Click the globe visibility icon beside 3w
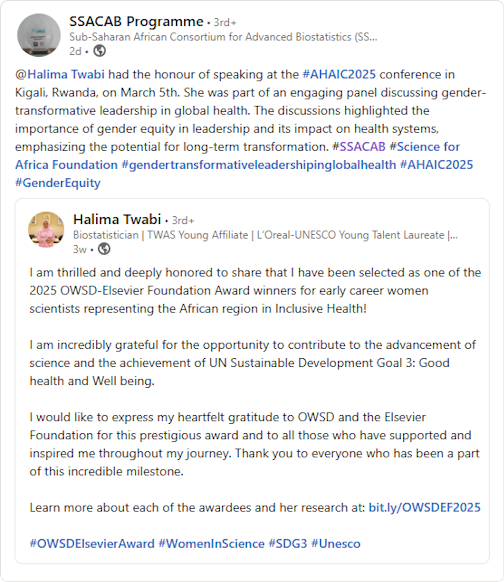 (x=104, y=249)
